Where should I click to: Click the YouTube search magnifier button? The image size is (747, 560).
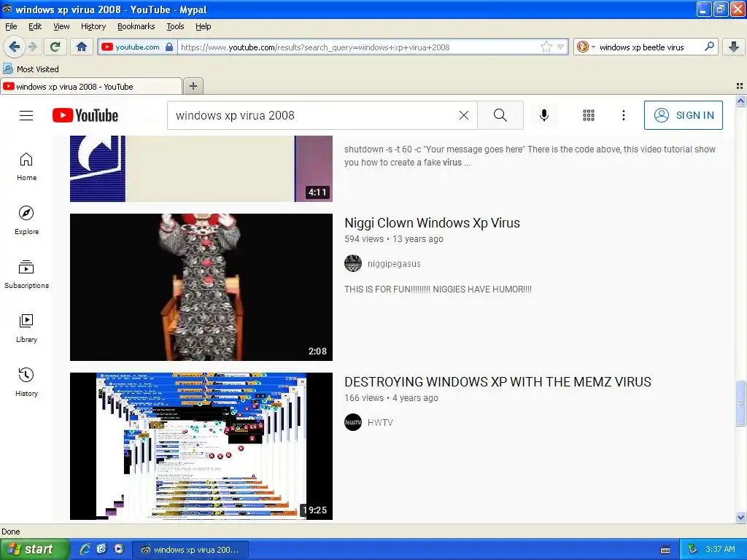[x=500, y=115]
